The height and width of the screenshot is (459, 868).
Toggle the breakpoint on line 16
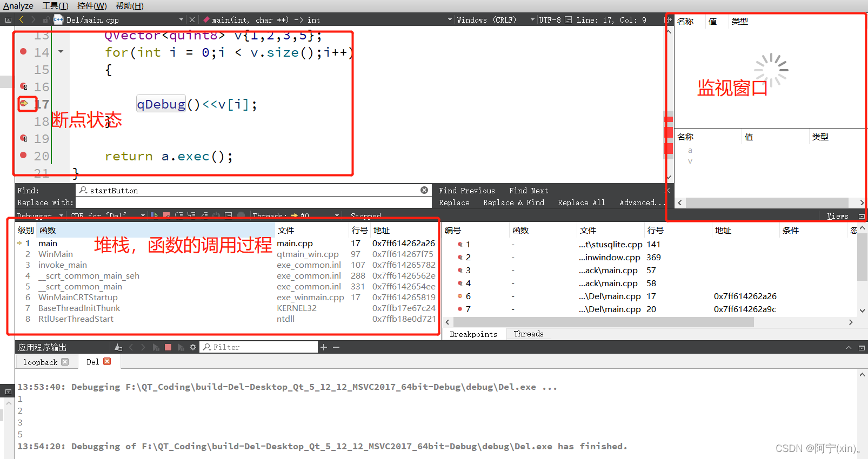pyautogui.click(x=24, y=86)
